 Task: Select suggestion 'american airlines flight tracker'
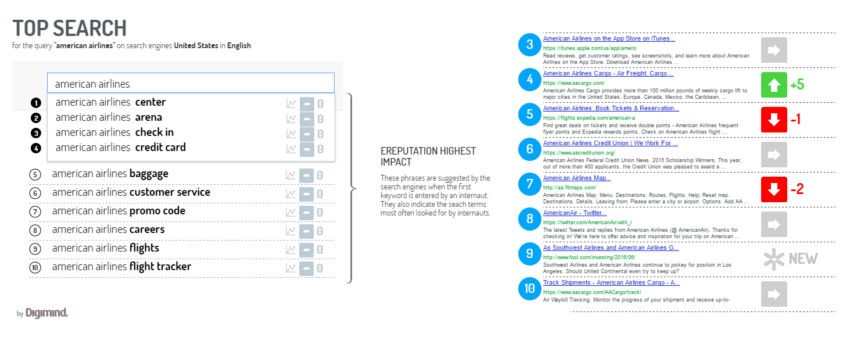click(x=121, y=267)
